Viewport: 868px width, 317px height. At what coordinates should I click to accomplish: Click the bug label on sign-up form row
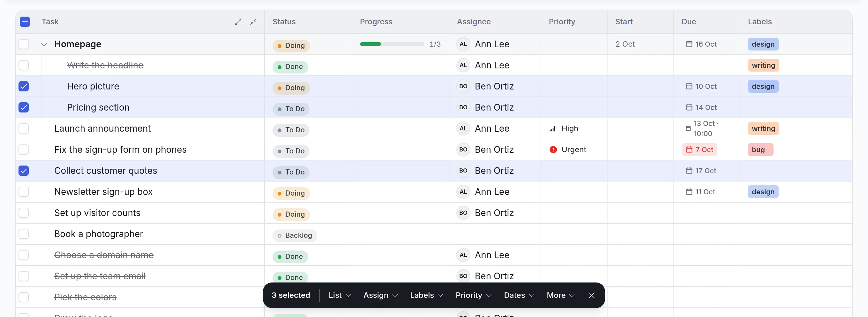click(x=760, y=150)
